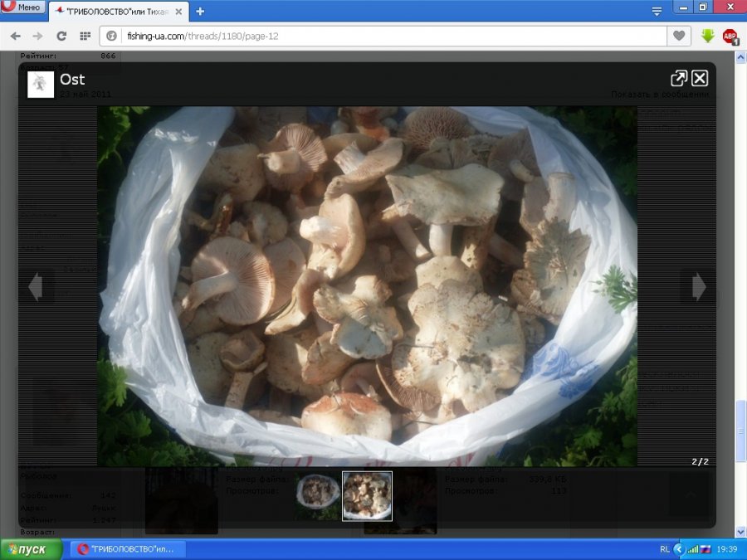Open the Windows Пуск start menu
The width and height of the screenshot is (747, 560).
click(x=32, y=549)
